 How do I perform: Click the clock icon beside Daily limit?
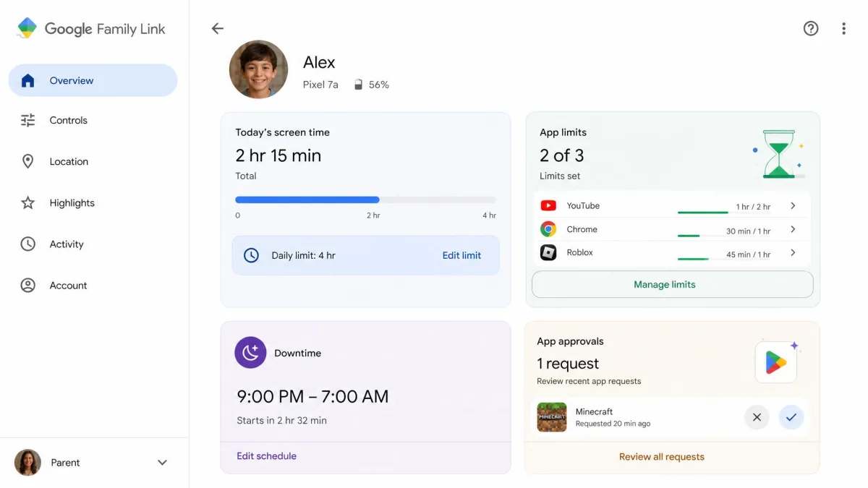click(251, 255)
